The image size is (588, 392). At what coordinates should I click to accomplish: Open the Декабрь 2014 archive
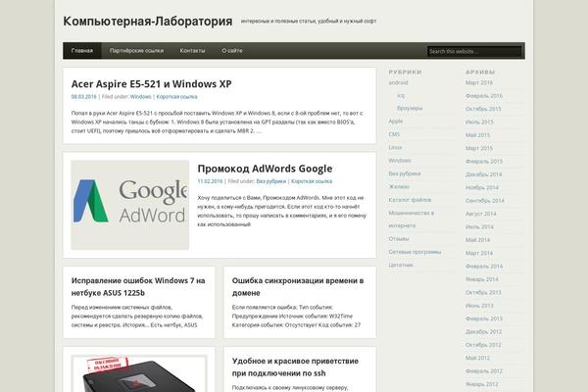(483, 174)
